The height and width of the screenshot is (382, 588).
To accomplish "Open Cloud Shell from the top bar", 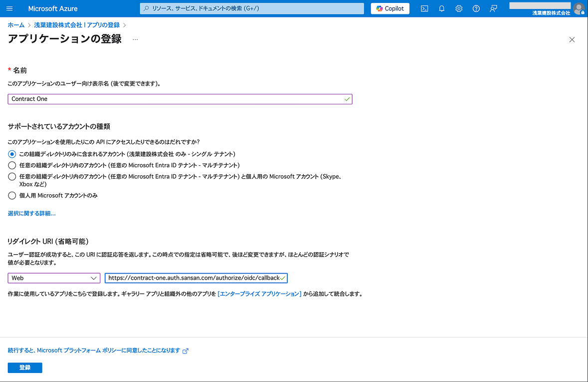I will click(424, 8).
